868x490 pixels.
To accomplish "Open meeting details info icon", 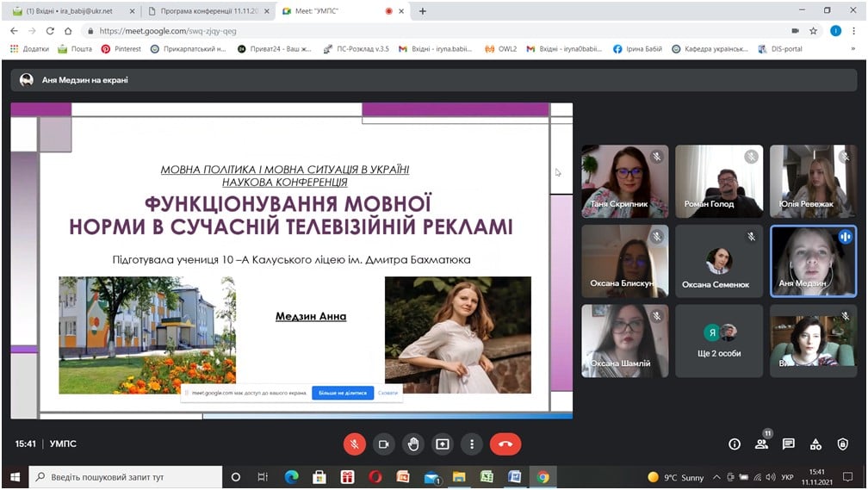I will pyautogui.click(x=734, y=444).
